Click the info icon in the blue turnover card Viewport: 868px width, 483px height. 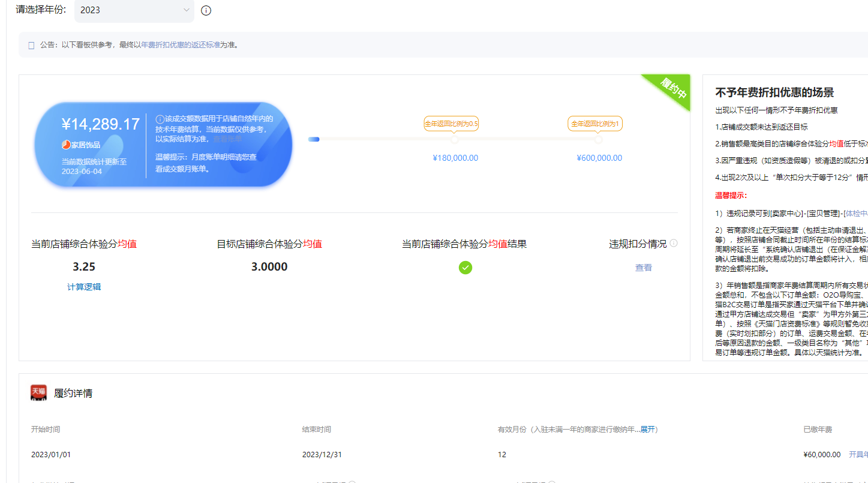(x=160, y=119)
